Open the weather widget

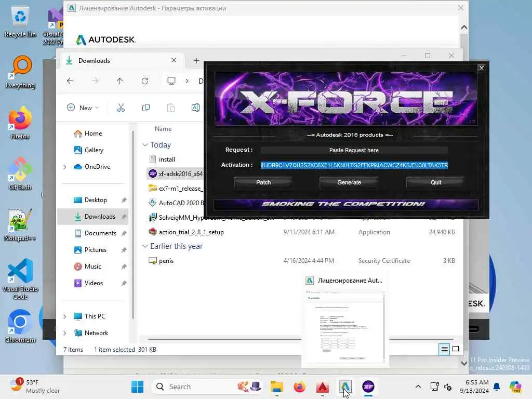coord(35,387)
